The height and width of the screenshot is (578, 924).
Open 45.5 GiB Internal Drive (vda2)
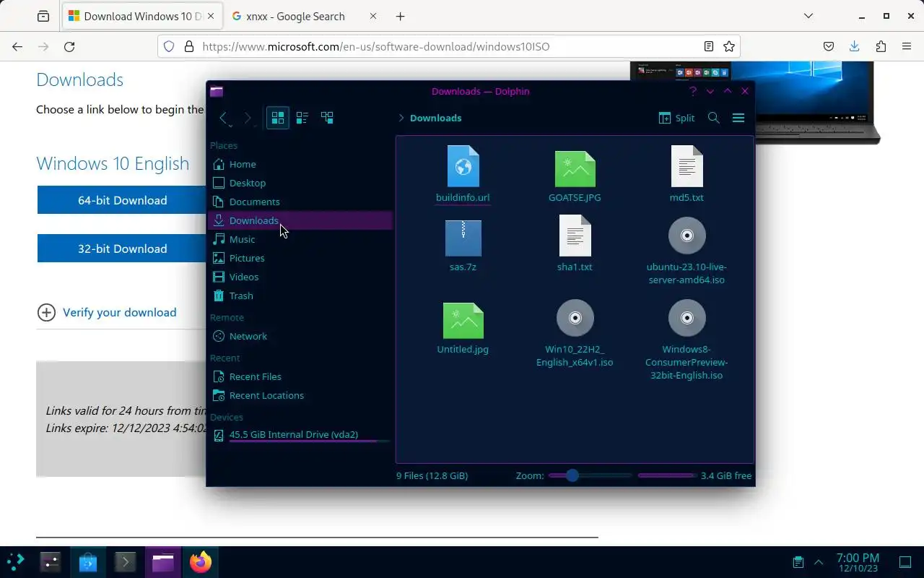coord(300,435)
